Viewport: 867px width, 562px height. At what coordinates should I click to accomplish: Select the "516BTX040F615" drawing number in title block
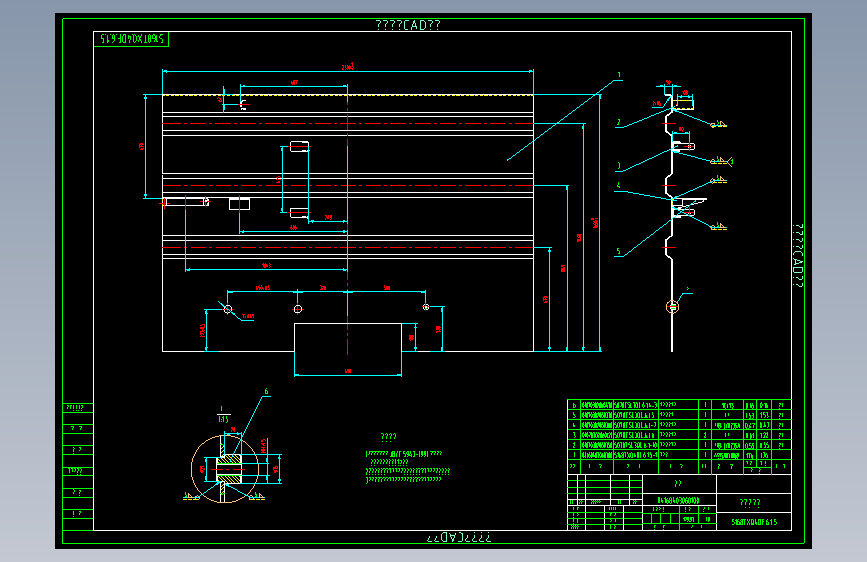coord(754,522)
